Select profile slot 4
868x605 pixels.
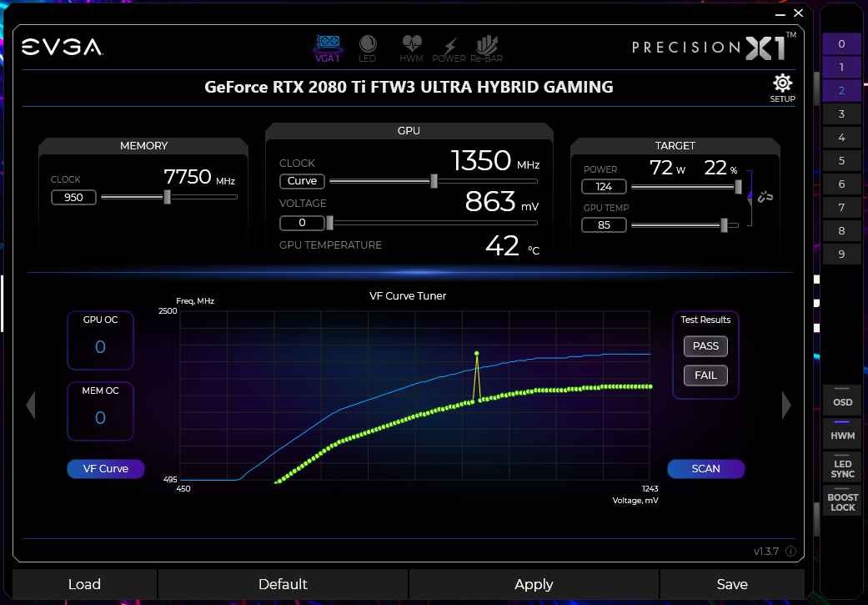pos(841,137)
